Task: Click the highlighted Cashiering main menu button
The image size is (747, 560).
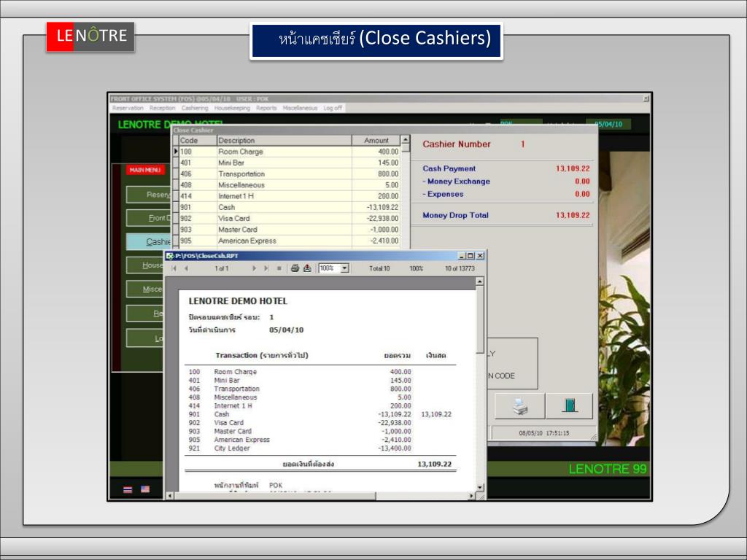Action: (149, 241)
